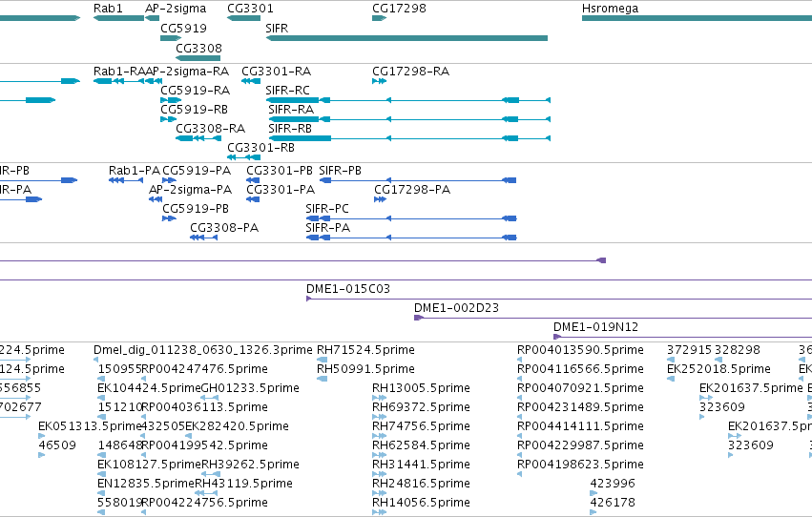Open the SIFR-PB protein label

[x=340, y=171]
